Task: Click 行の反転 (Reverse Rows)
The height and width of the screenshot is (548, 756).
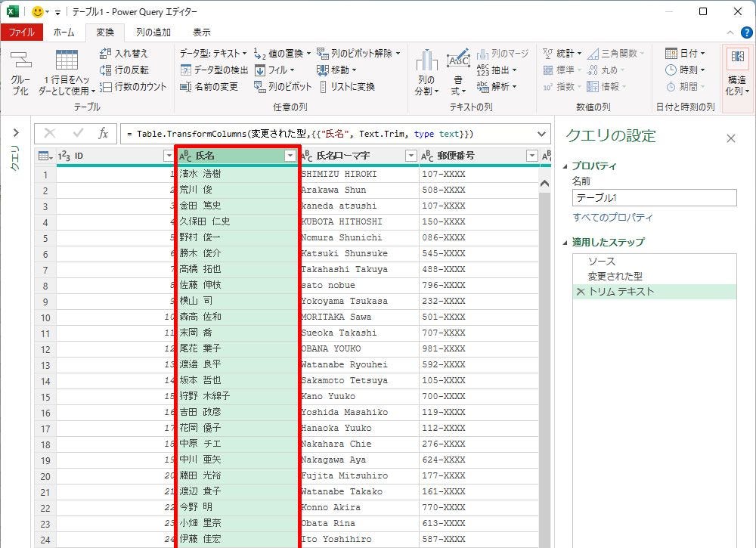Action: click(125, 70)
